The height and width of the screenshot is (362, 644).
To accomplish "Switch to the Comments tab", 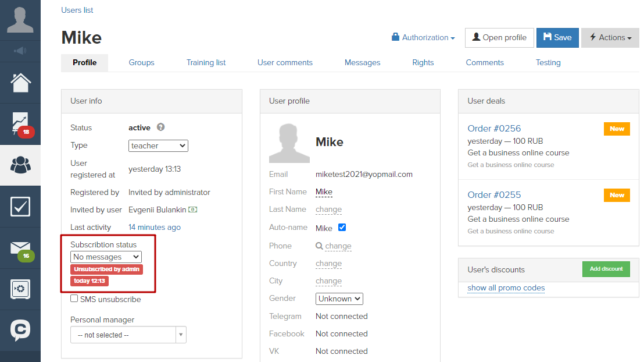I will pyautogui.click(x=485, y=62).
